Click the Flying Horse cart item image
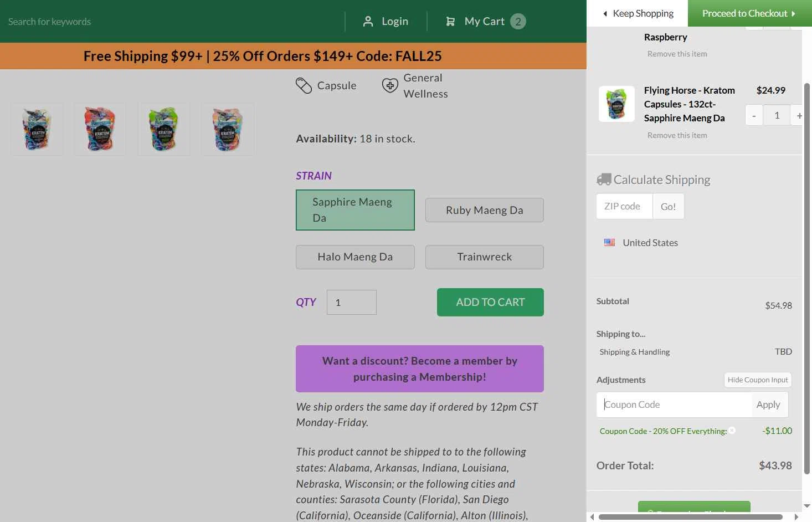The height and width of the screenshot is (522, 812). pyautogui.click(x=616, y=104)
